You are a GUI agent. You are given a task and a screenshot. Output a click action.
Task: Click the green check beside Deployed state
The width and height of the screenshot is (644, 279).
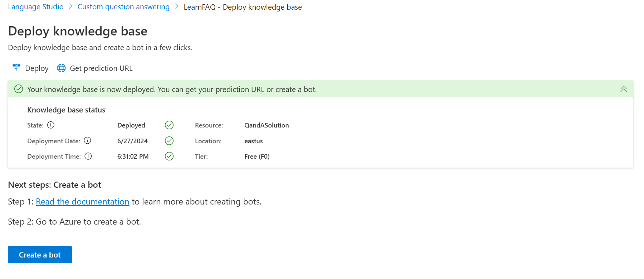coord(169,125)
